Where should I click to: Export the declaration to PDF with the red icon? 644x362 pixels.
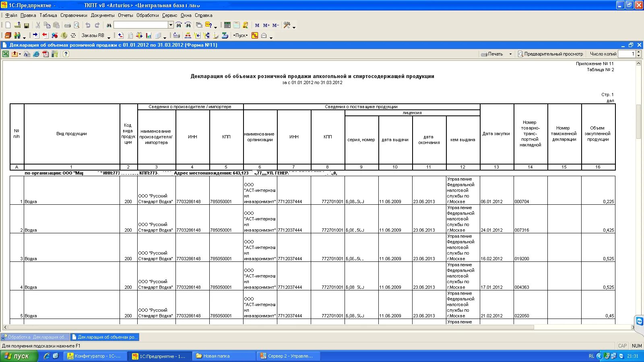45,54
